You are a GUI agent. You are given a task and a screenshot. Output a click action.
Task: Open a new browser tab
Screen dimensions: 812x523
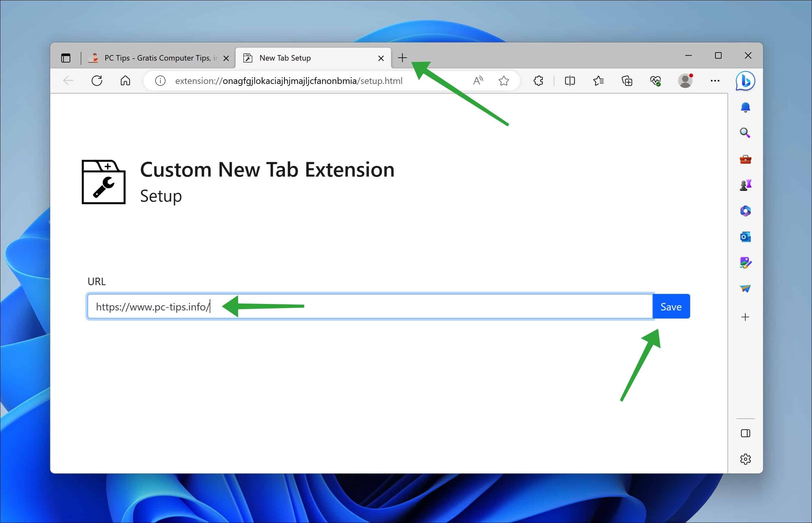tap(402, 58)
